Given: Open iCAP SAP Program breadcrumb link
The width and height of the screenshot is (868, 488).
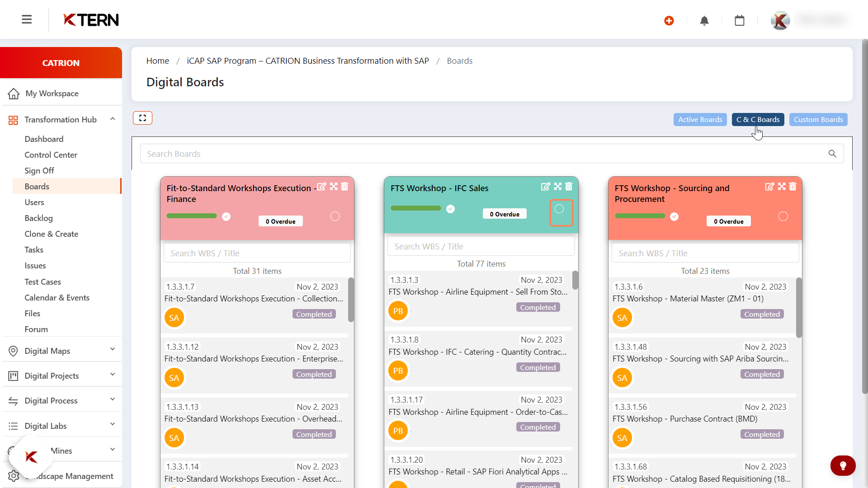Looking at the screenshot, I should pos(307,61).
